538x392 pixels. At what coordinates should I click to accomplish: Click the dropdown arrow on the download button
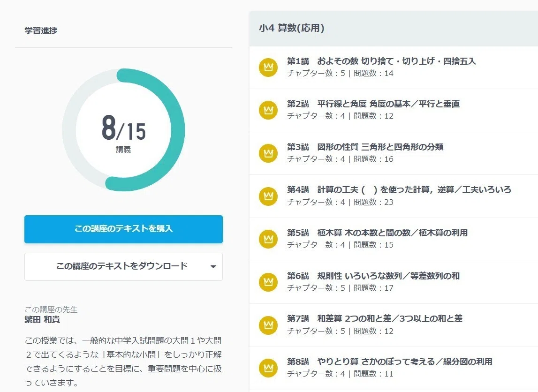213,266
